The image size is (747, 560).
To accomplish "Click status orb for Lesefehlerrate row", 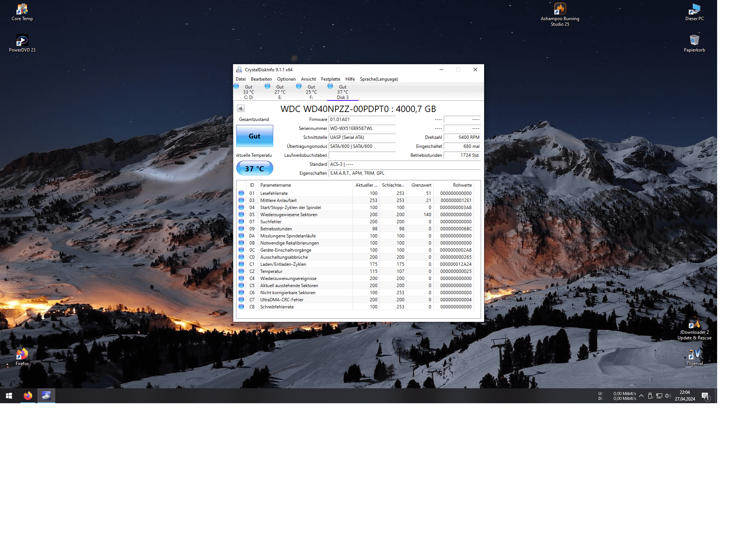I will pyautogui.click(x=241, y=193).
